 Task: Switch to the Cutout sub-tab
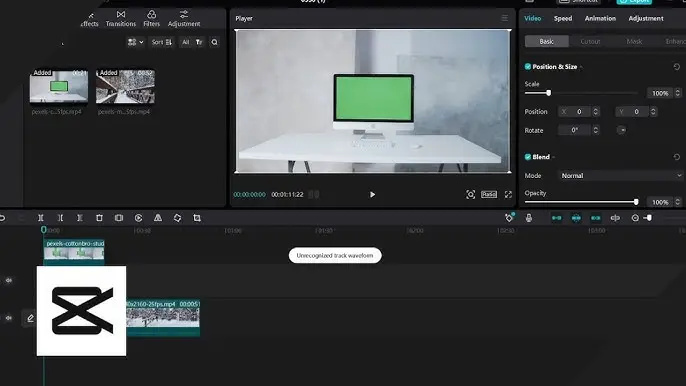click(590, 42)
